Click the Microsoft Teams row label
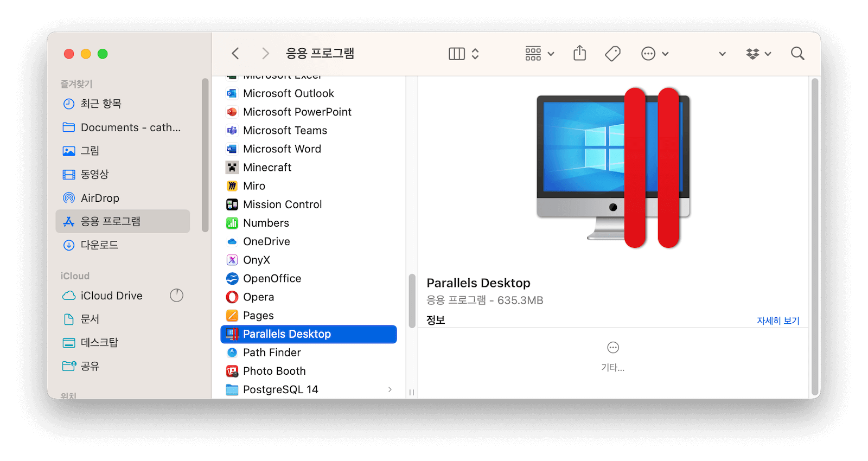This screenshot has width=868, height=461. coord(285,130)
